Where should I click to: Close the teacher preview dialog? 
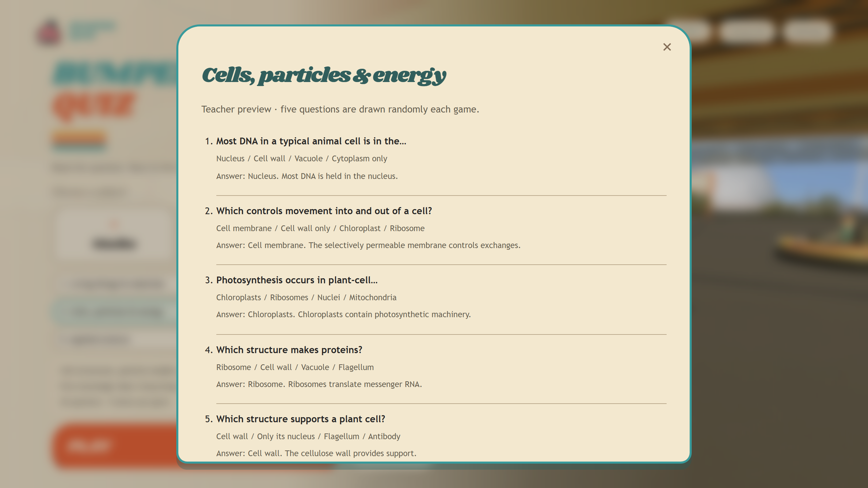(x=667, y=47)
